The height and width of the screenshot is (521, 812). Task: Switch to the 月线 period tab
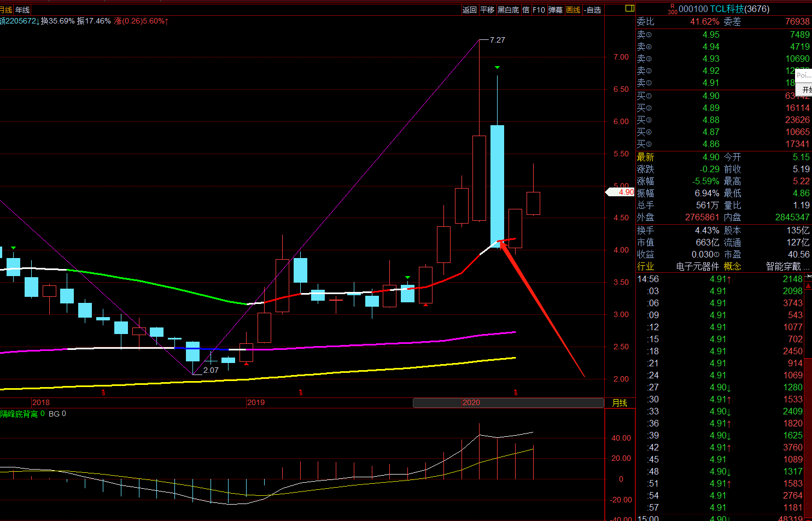(6, 10)
